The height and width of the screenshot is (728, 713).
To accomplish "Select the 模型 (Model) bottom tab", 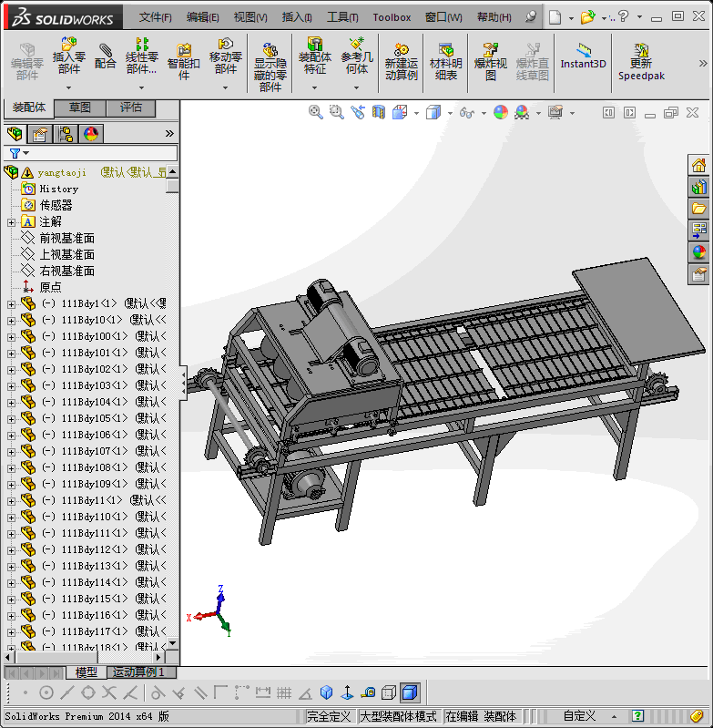I will coord(86,672).
